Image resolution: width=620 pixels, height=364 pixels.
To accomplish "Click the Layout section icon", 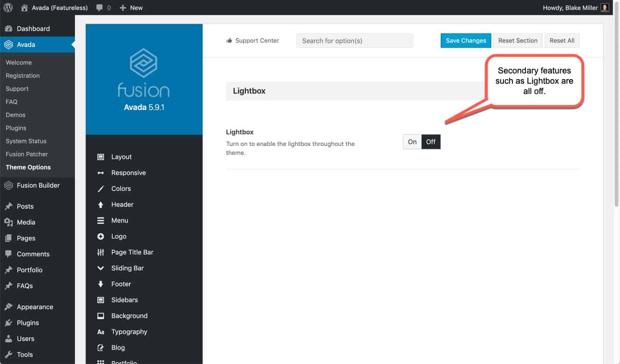I will (101, 157).
